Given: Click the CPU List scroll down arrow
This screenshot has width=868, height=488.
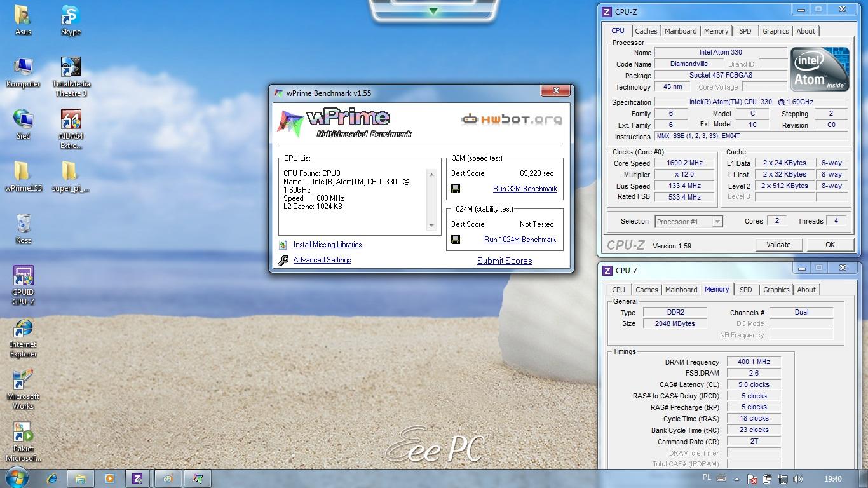Looking at the screenshot, I should pos(432,225).
